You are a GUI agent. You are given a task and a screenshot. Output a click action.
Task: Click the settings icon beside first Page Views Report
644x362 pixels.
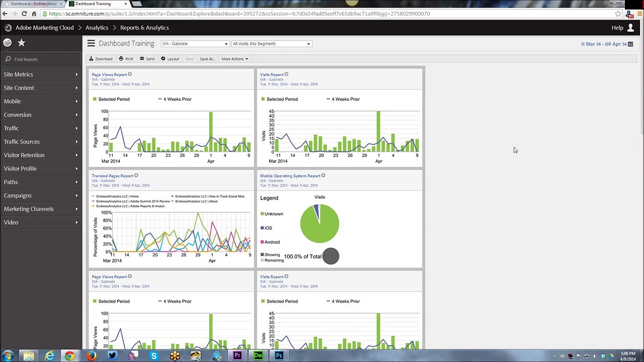(130, 74)
